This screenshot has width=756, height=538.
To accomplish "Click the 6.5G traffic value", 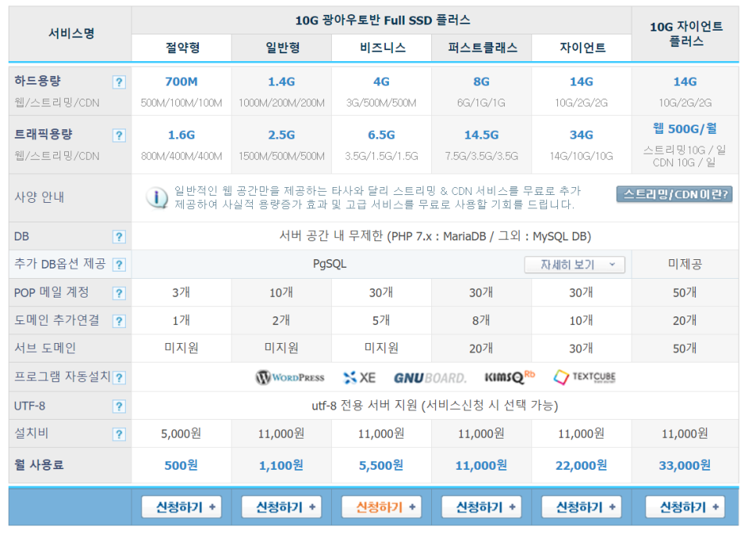I will pos(381,135).
